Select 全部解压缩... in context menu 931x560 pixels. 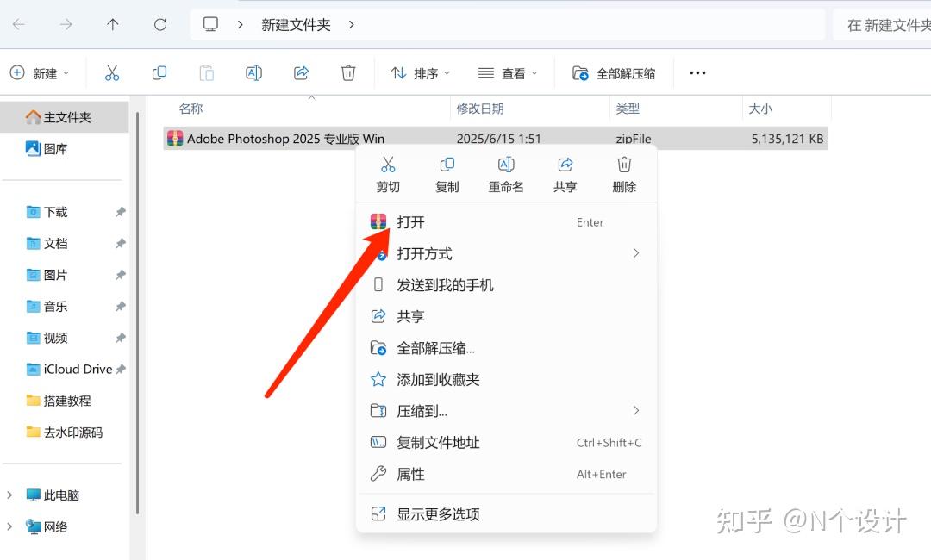[x=507, y=347]
